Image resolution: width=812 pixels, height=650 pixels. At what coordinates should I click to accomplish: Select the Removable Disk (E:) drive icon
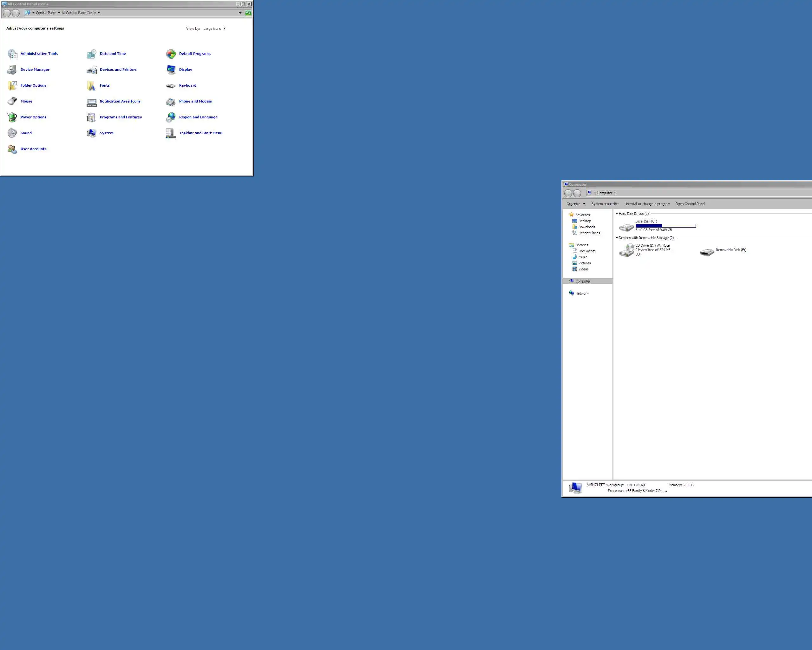(x=707, y=252)
